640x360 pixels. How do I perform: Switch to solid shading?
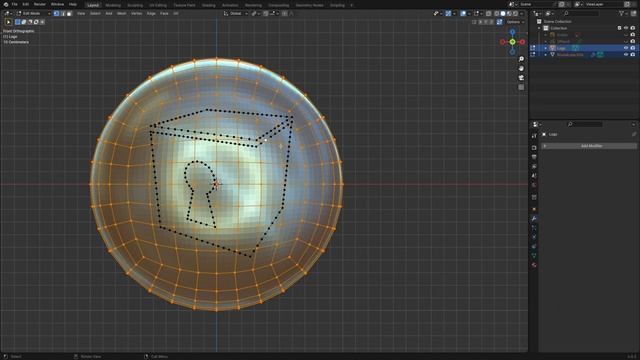(503, 13)
